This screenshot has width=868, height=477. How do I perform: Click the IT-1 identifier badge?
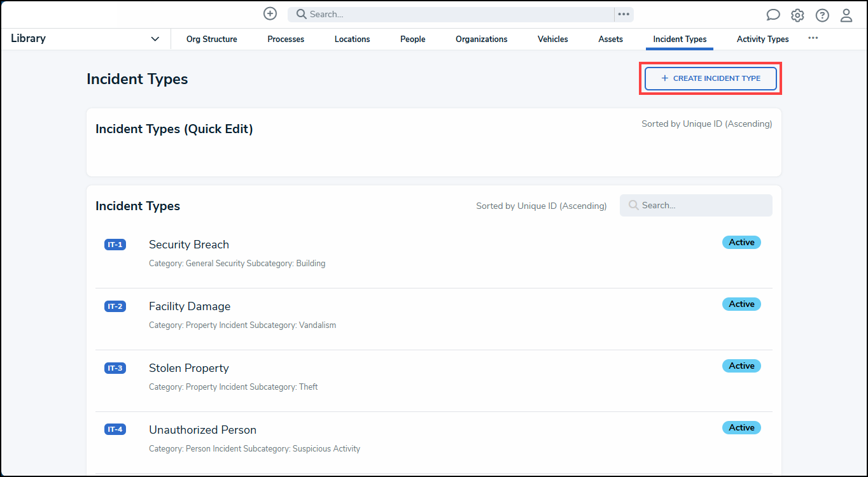pyautogui.click(x=115, y=245)
